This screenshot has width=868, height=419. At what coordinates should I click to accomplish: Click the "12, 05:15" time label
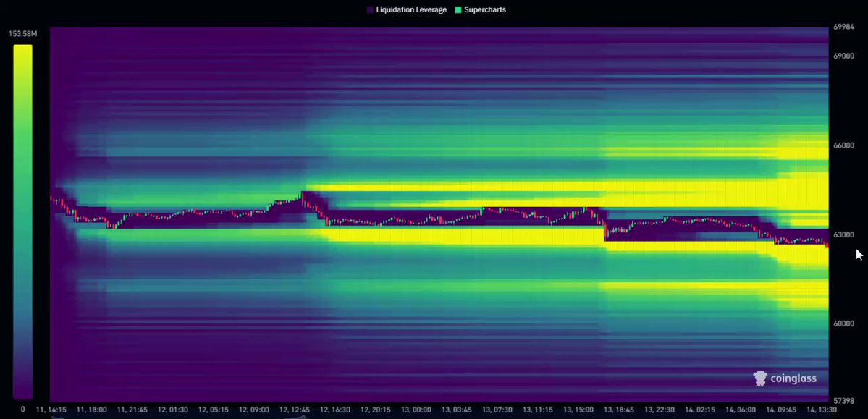(x=213, y=410)
